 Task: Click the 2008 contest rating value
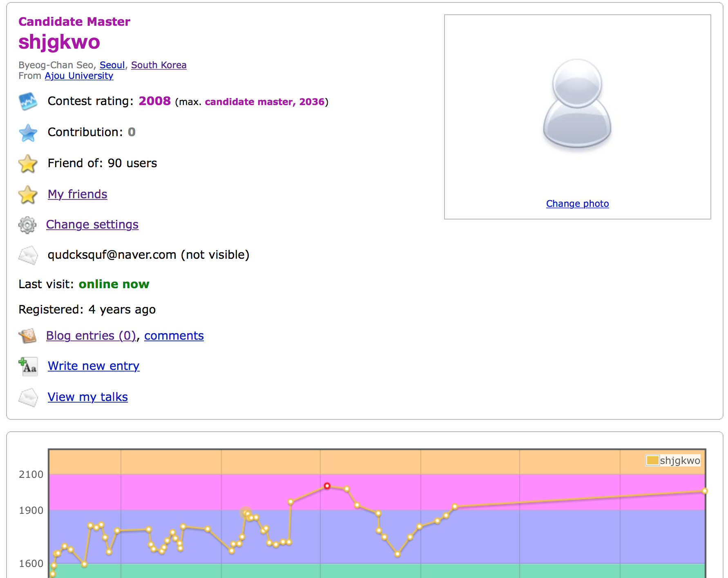[154, 101]
